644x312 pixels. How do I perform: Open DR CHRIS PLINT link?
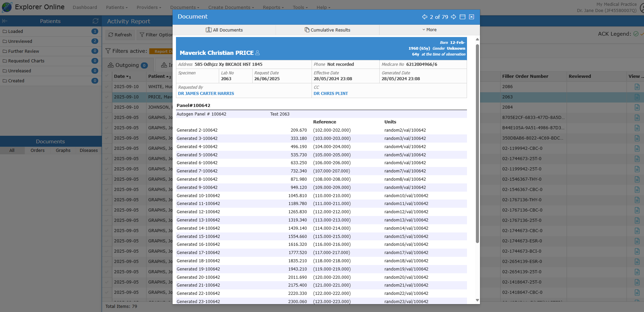pos(331,93)
